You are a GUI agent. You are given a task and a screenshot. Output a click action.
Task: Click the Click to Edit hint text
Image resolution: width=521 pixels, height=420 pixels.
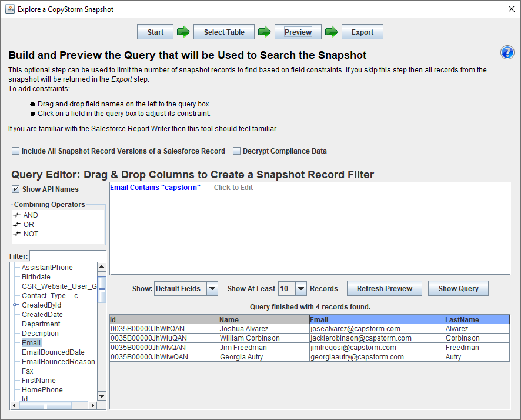point(233,188)
